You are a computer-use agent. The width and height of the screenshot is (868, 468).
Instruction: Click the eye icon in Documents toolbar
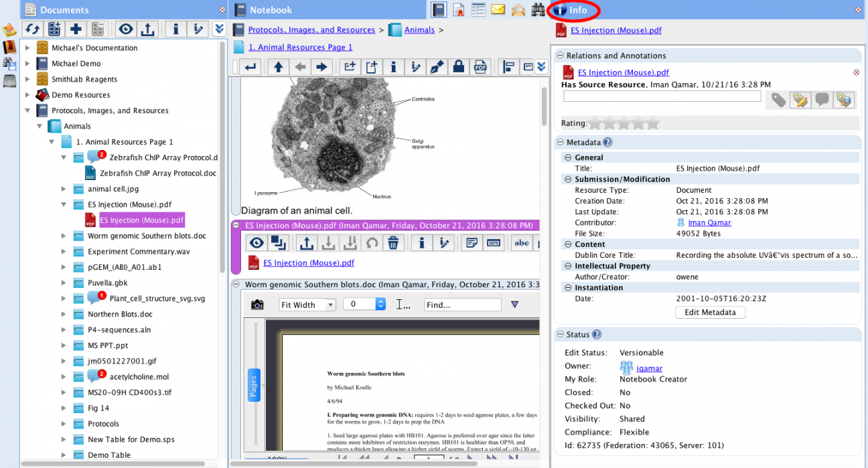[125, 29]
